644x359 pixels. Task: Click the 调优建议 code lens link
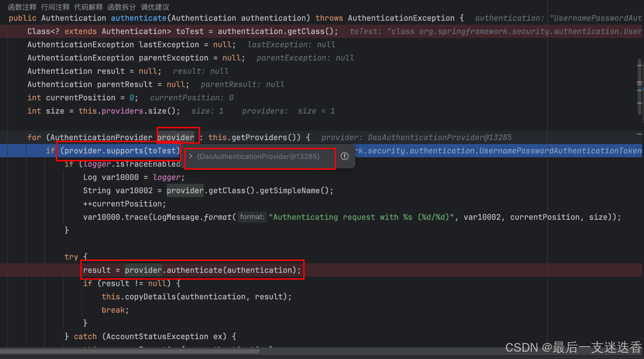pyautogui.click(x=155, y=7)
